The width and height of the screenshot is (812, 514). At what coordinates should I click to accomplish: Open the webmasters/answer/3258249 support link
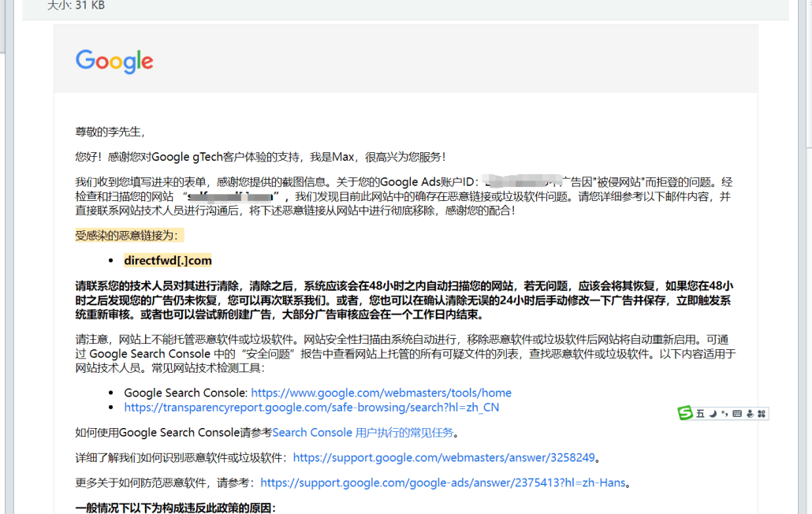(443, 457)
